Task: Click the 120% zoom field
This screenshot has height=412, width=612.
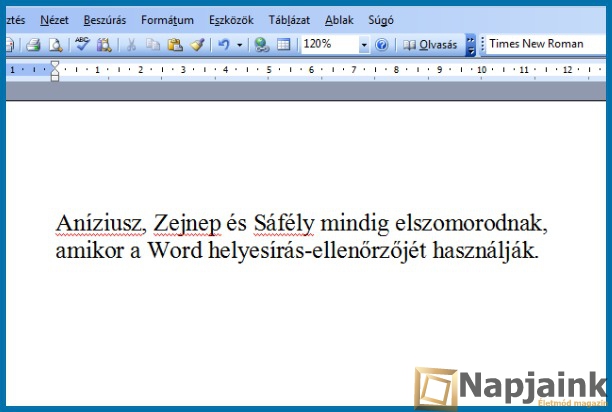Action: click(x=330, y=44)
